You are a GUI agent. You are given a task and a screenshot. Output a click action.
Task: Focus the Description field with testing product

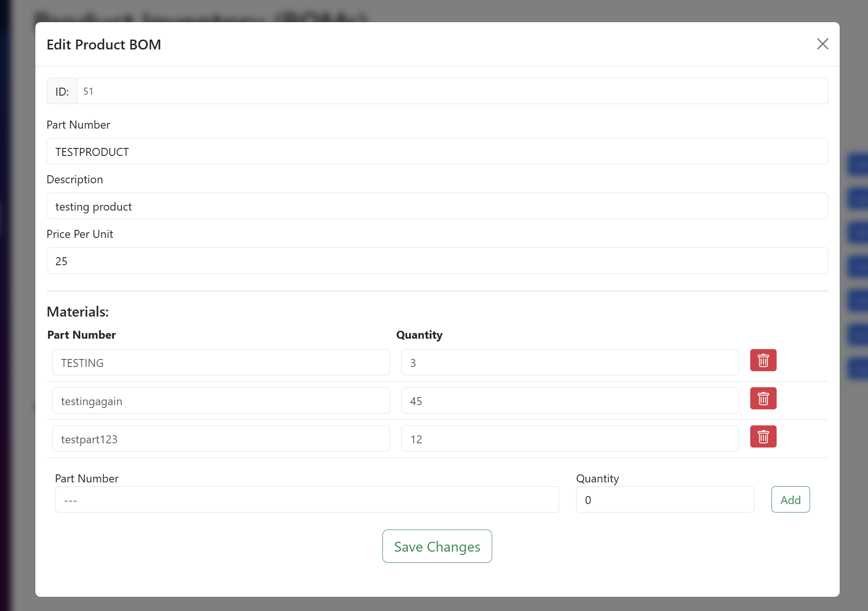tap(437, 206)
